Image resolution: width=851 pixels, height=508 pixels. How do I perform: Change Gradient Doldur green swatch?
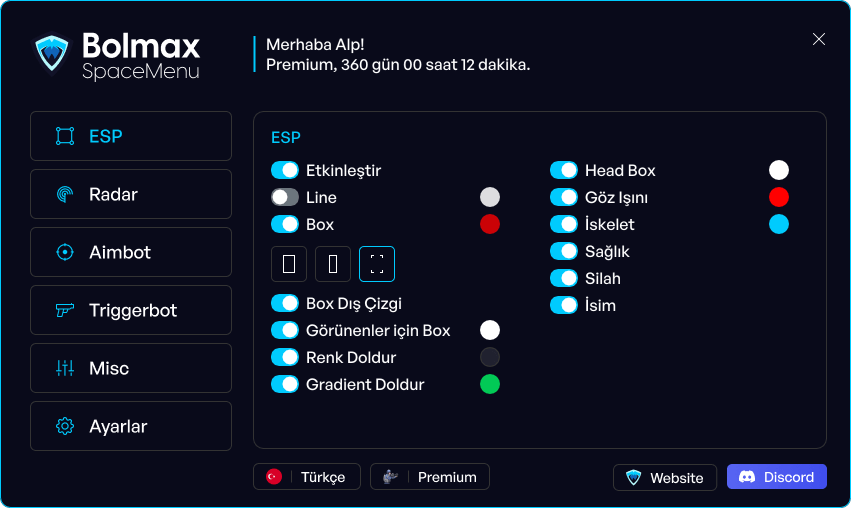(x=490, y=384)
